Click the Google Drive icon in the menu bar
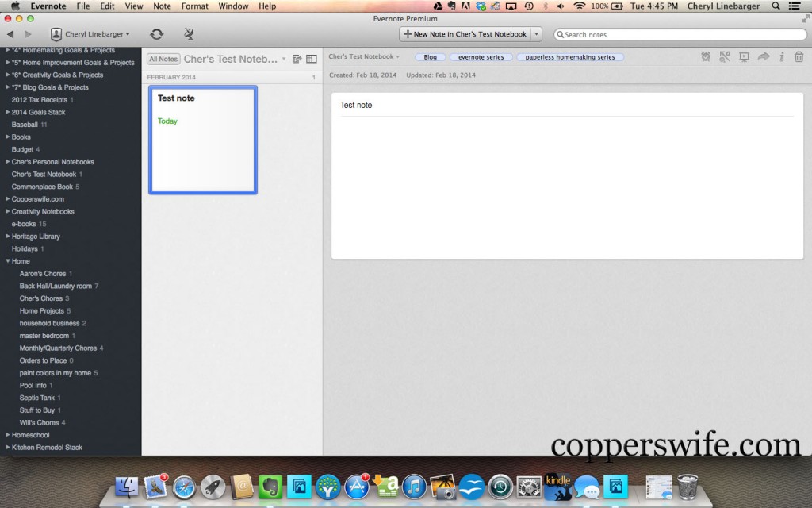This screenshot has height=508, width=812. 438,6
